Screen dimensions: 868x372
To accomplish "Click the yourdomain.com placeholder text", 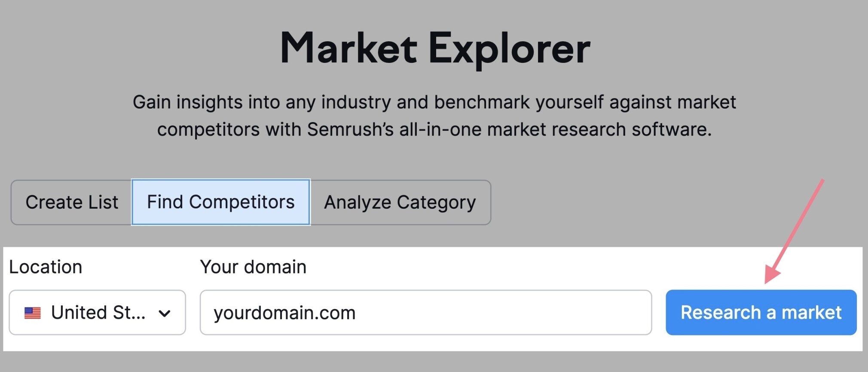I will point(285,313).
